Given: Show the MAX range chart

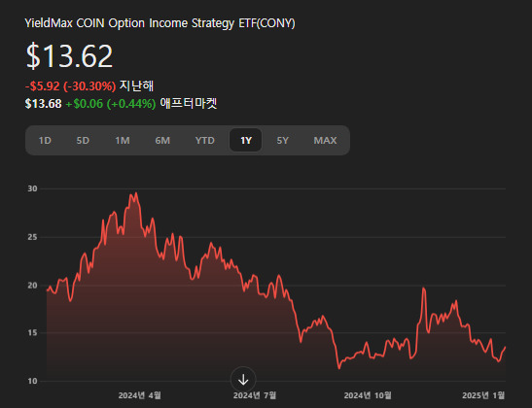Looking at the screenshot, I should click(x=325, y=140).
